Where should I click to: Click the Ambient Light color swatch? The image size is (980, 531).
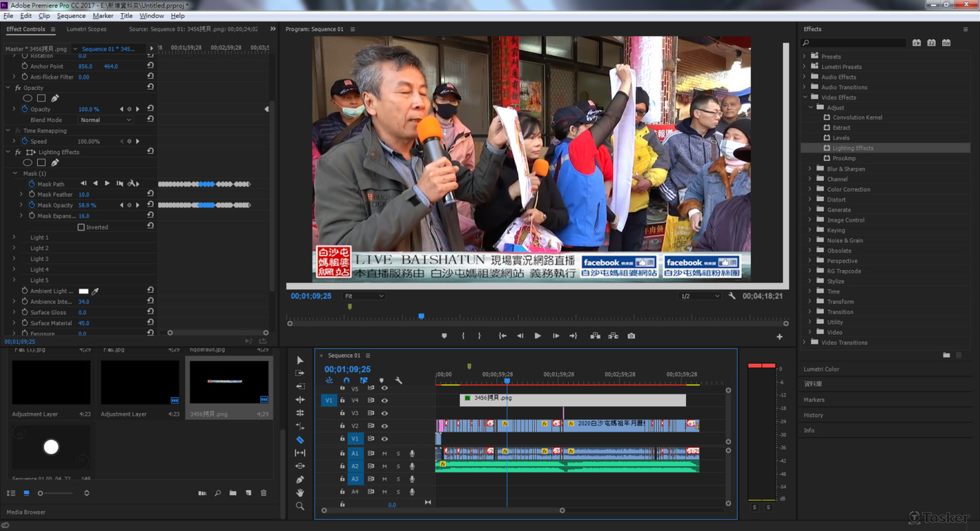pyautogui.click(x=84, y=291)
